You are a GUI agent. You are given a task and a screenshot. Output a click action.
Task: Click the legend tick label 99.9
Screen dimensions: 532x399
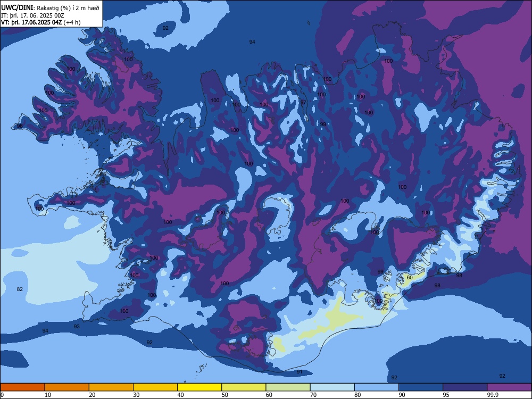tap(492, 395)
